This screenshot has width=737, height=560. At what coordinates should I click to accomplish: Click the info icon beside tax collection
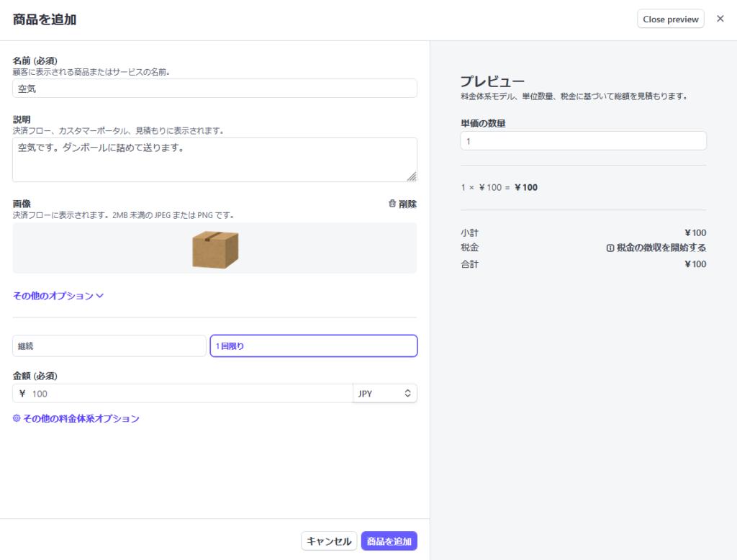(x=610, y=248)
